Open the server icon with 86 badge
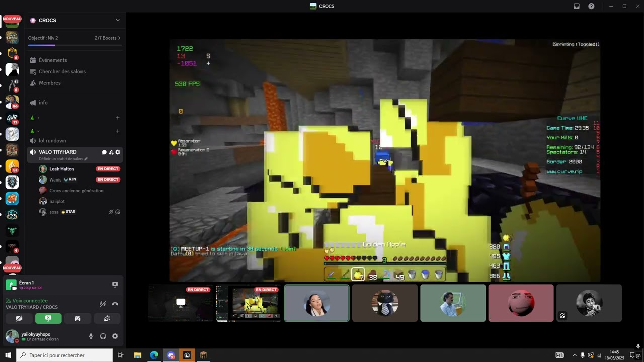 click(x=12, y=102)
